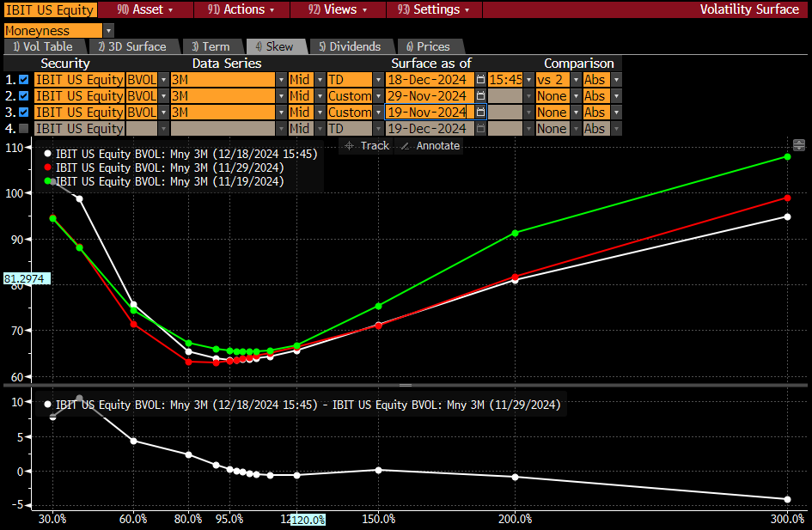This screenshot has width=812, height=530.
Task: Open the 93) Settings menu
Action: point(434,9)
